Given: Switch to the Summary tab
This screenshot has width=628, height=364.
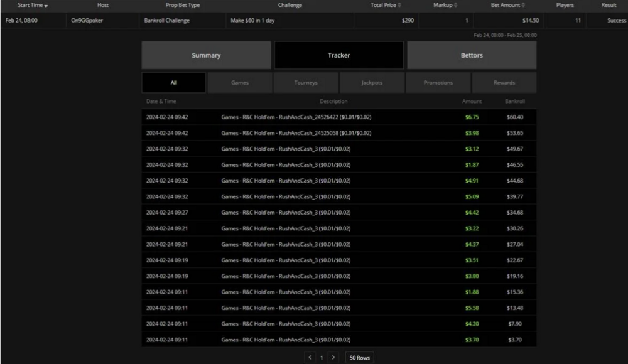Looking at the screenshot, I should [206, 55].
